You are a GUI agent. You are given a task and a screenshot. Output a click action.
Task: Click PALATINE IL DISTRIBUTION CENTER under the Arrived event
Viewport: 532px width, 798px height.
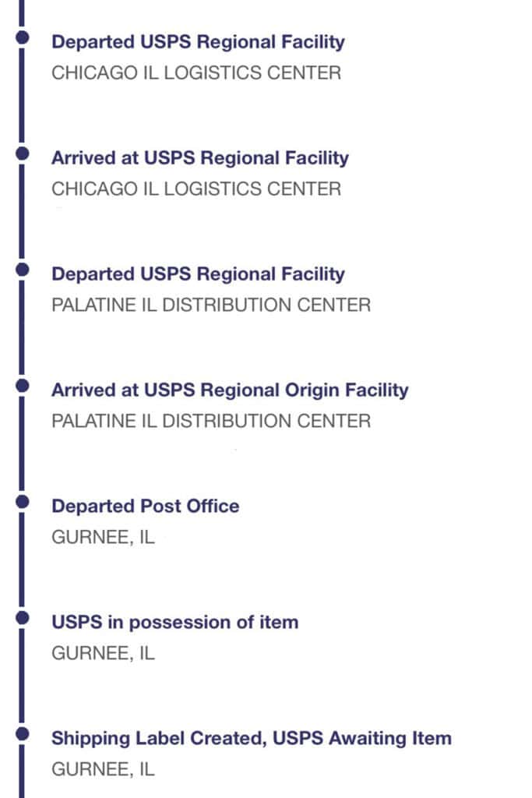[x=211, y=422]
